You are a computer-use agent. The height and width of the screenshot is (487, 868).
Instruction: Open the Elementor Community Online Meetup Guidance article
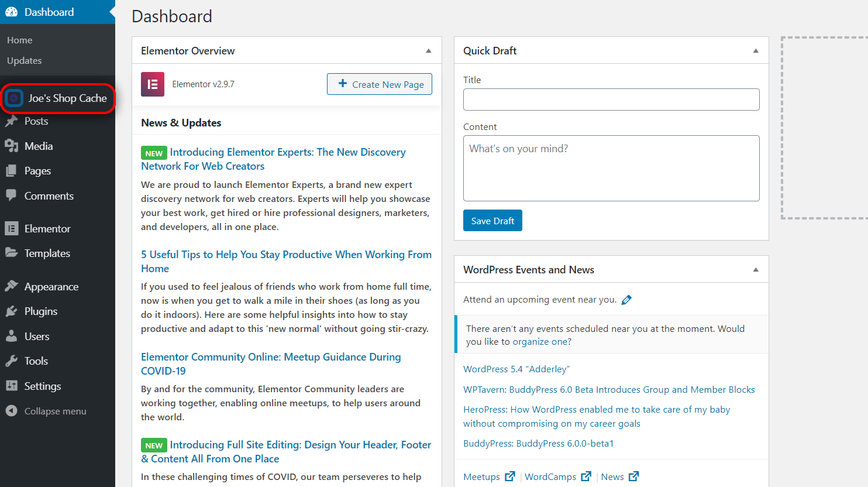pyautogui.click(x=271, y=363)
